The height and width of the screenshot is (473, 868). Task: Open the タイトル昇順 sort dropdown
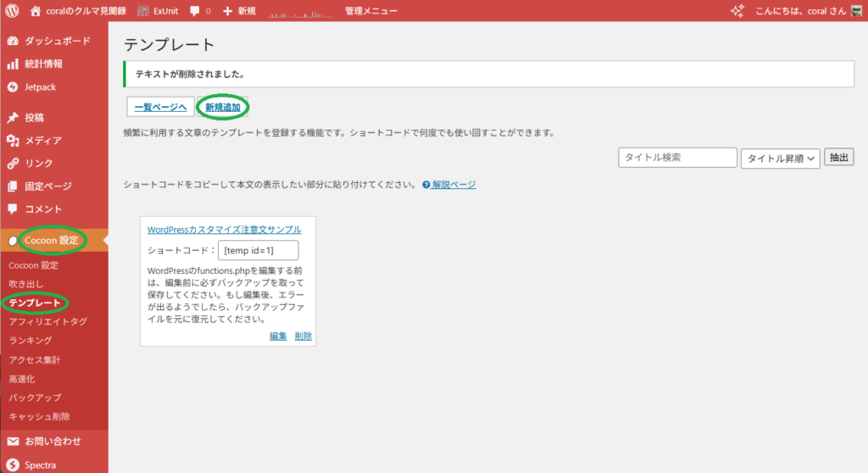click(x=780, y=159)
